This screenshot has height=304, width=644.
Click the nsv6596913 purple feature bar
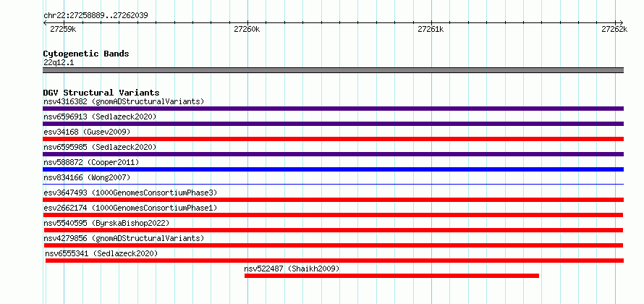click(x=333, y=124)
